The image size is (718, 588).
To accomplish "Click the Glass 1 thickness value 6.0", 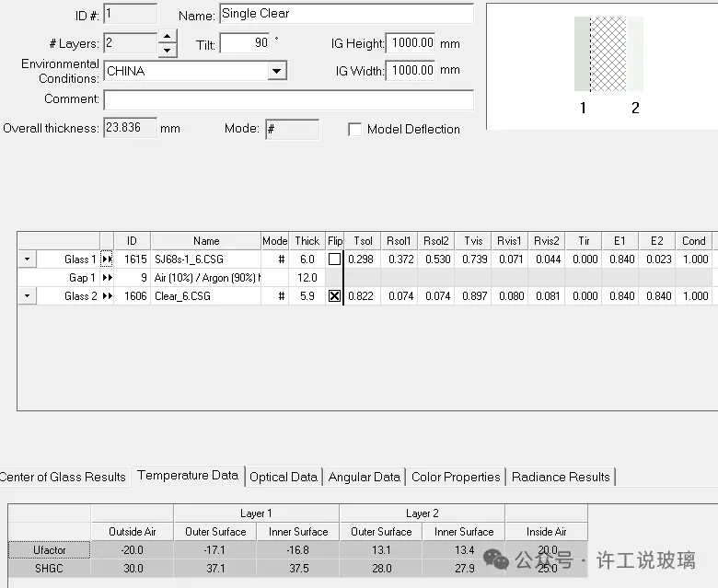I will (307, 259).
